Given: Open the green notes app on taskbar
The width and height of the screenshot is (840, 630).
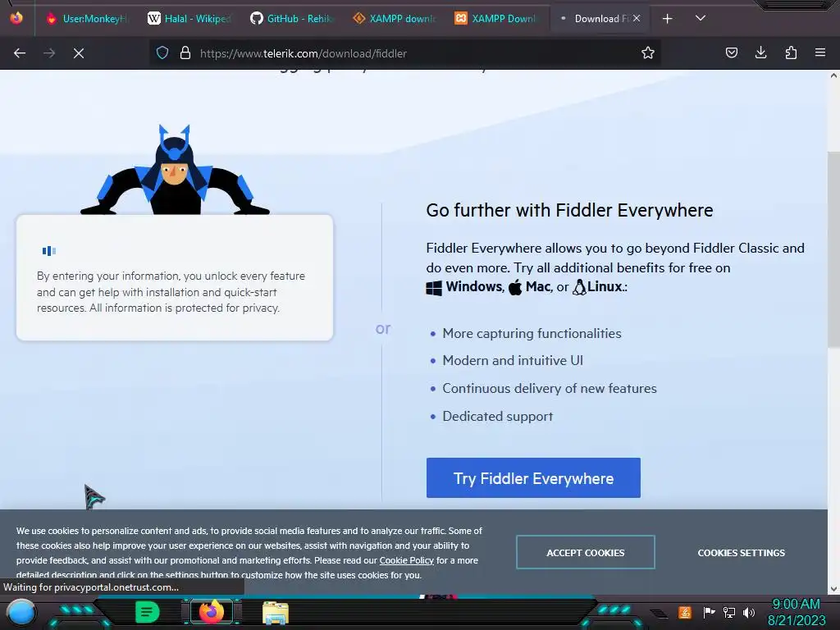Looking at the screenshot, I should click(x=148, y=612).
